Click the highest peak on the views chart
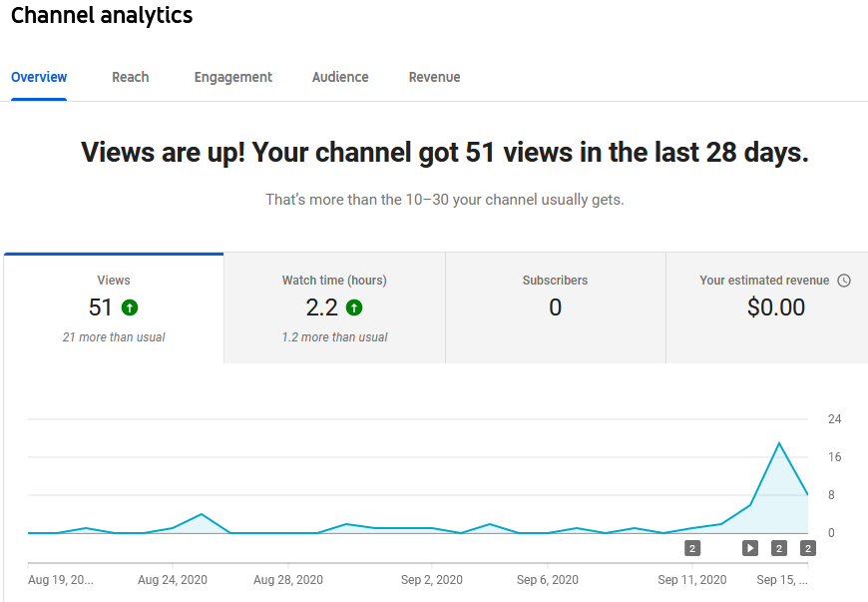Viewport: 868px width, 602px height. (x=779, y=443)
